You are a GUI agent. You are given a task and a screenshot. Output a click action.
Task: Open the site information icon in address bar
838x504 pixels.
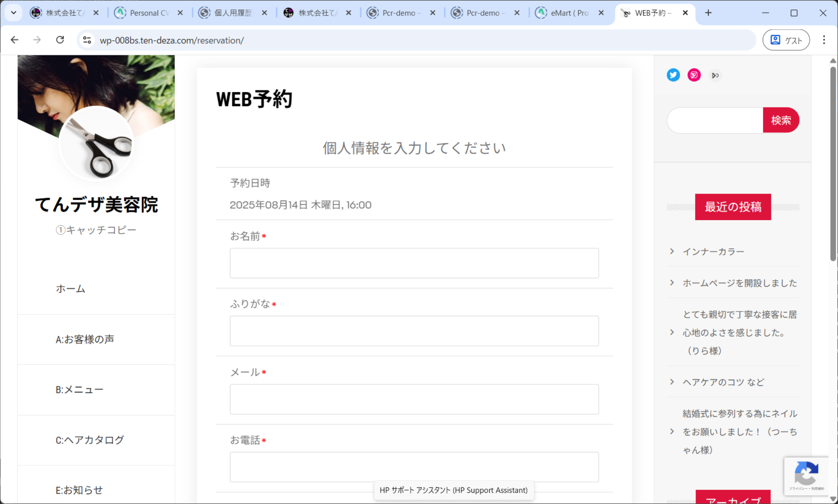(87, 40)
